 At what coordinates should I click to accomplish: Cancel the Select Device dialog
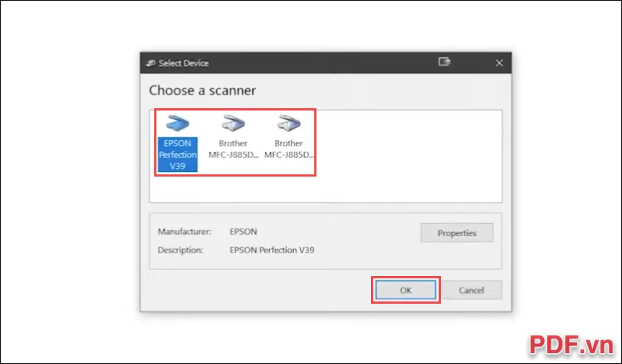coord(471,291)
